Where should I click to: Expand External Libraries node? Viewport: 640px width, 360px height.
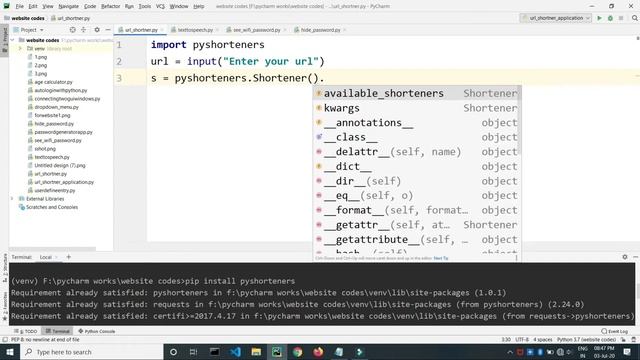pyautogui.click(x=13, y=199)
